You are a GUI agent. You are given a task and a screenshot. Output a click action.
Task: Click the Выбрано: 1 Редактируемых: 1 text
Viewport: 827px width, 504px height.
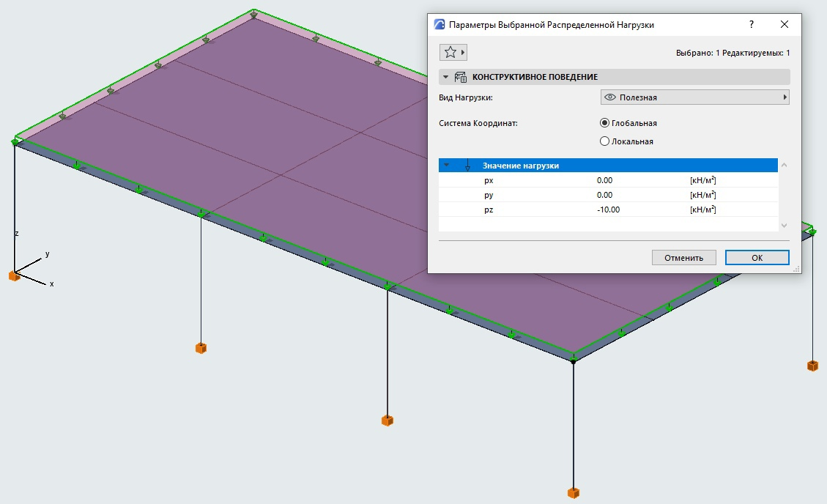[733, 53]
